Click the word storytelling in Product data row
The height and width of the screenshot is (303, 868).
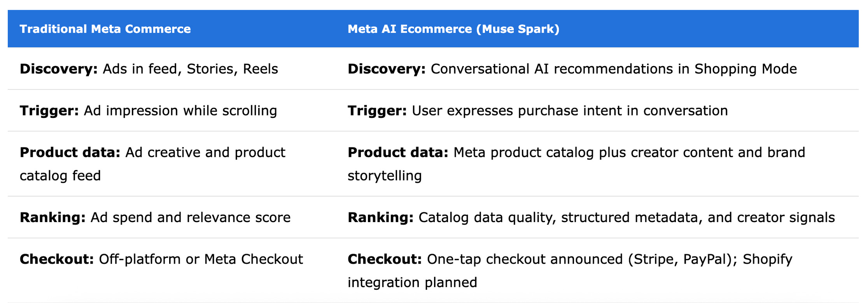[x=385, y=175]
